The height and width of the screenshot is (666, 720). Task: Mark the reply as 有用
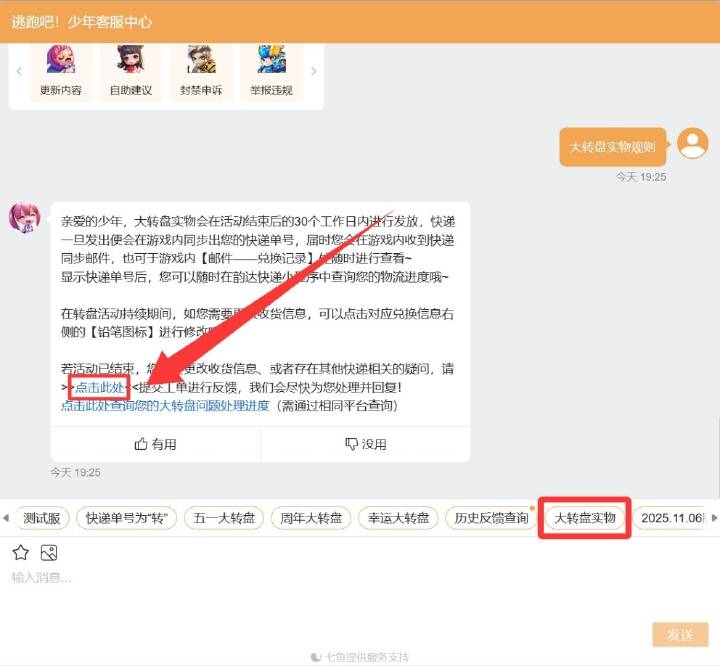click(155, 444)
